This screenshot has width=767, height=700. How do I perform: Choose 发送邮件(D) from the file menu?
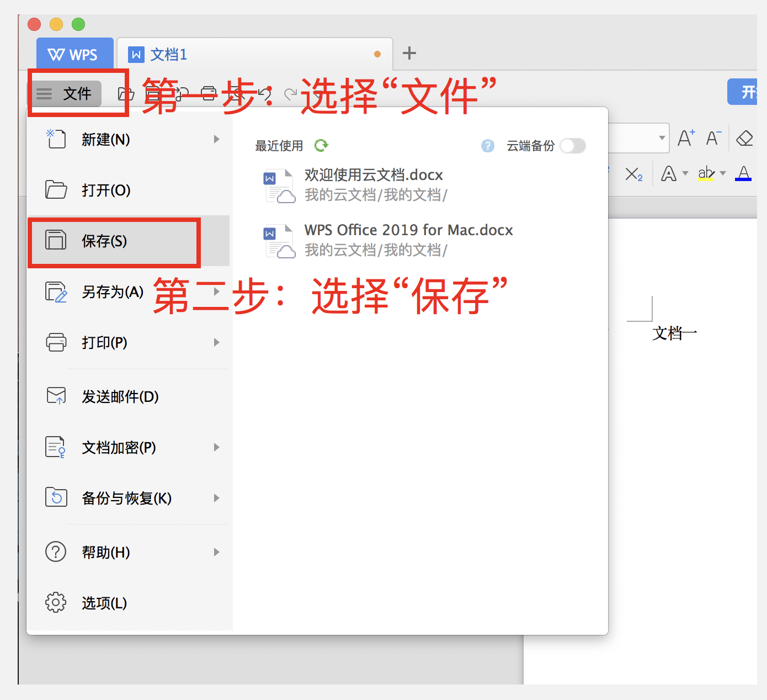(129, 396)
